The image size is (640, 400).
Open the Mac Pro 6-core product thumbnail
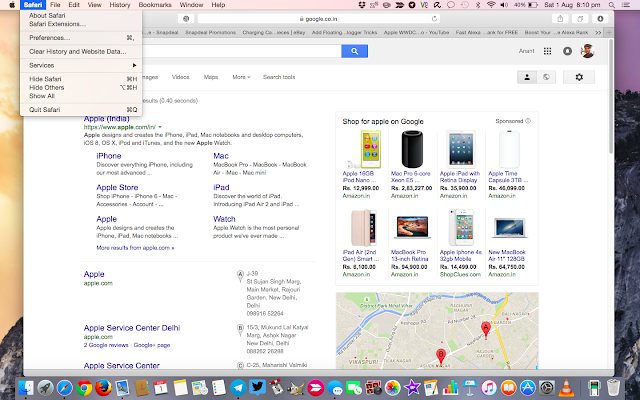(412, 149)
